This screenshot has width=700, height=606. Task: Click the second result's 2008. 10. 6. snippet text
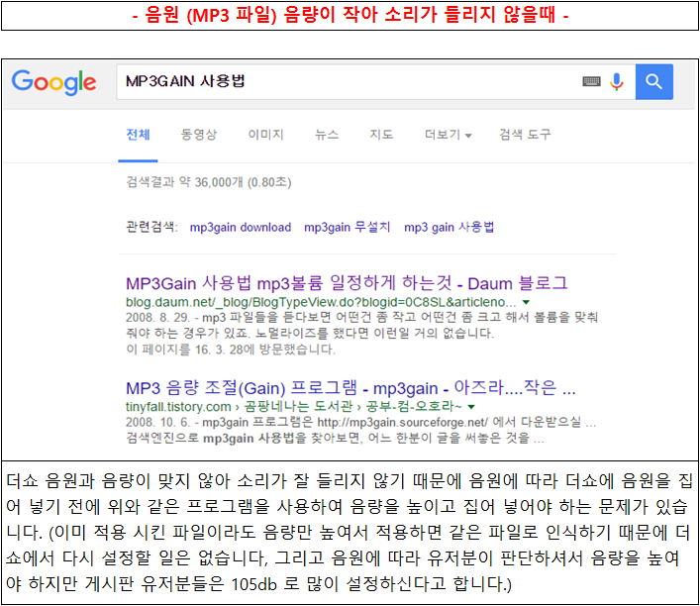click(361, 430)
